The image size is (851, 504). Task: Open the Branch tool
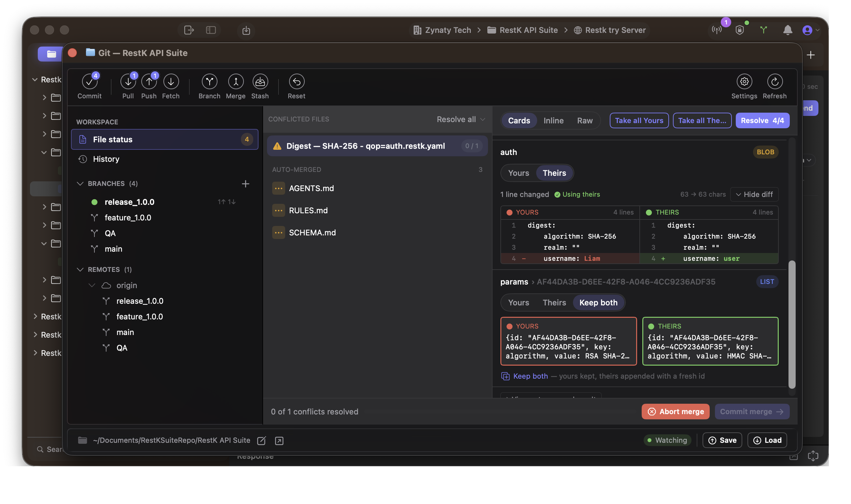pyautogui.click(x=209, y=86)
